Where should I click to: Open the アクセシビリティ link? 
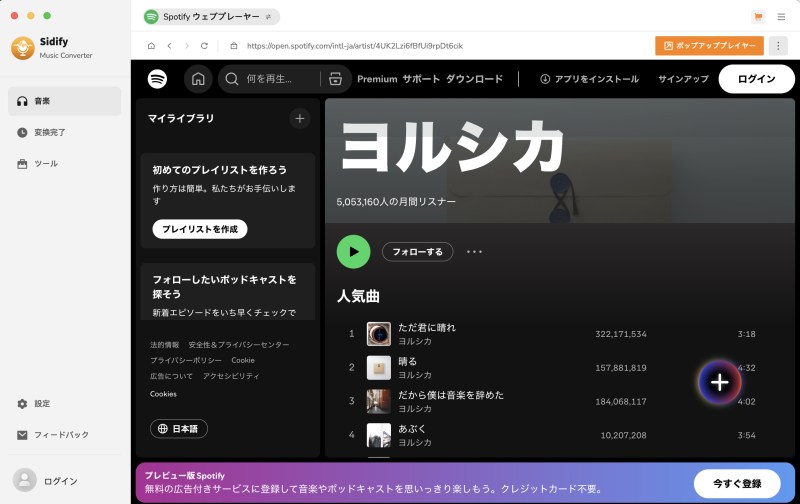231,376
